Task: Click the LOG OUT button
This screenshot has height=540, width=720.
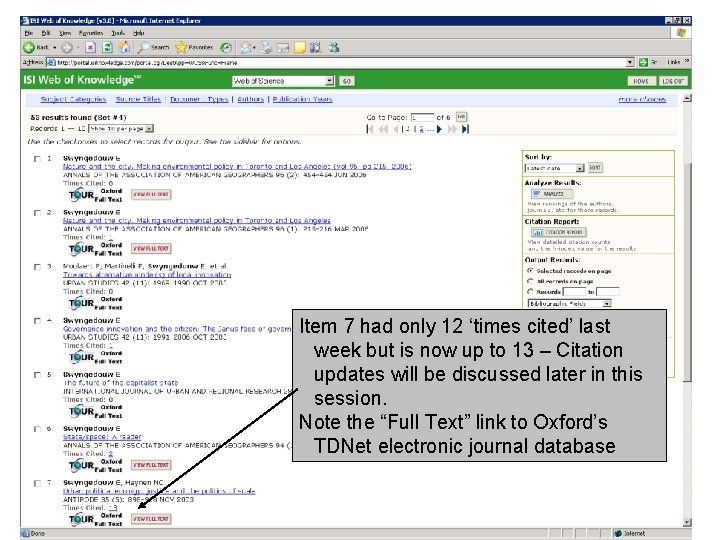Action: pos(673,81)
